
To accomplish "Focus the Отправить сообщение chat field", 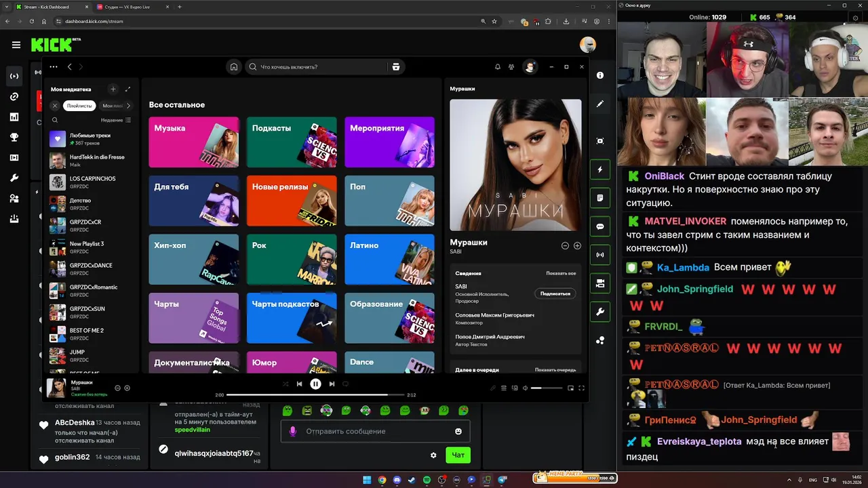I will [375, 431].
